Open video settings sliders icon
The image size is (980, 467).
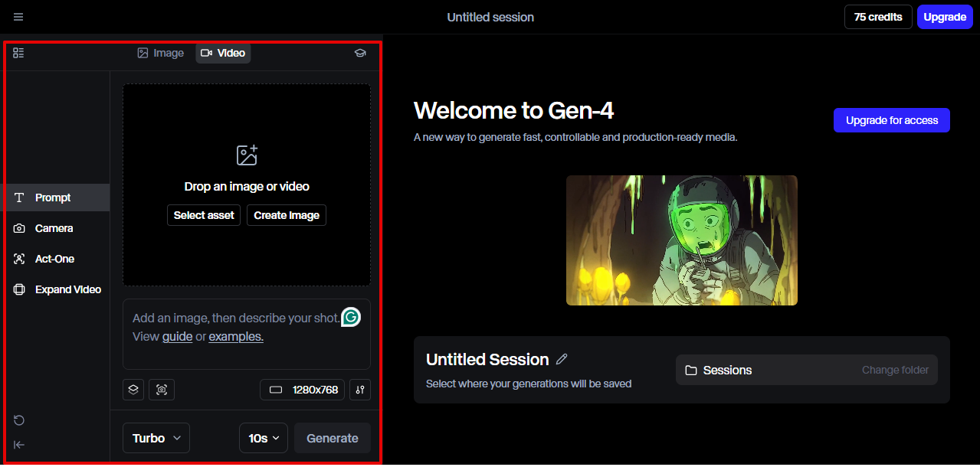pos(360,390)
